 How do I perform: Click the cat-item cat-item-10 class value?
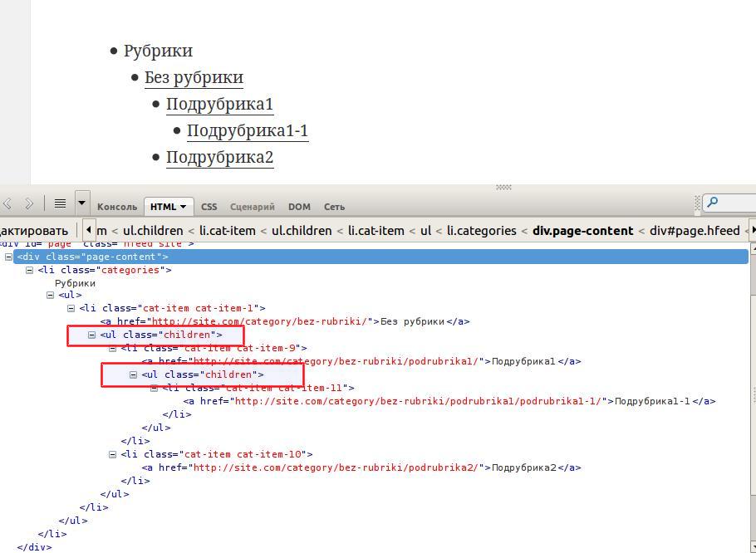pyautogui.click(x=243, y=454)
